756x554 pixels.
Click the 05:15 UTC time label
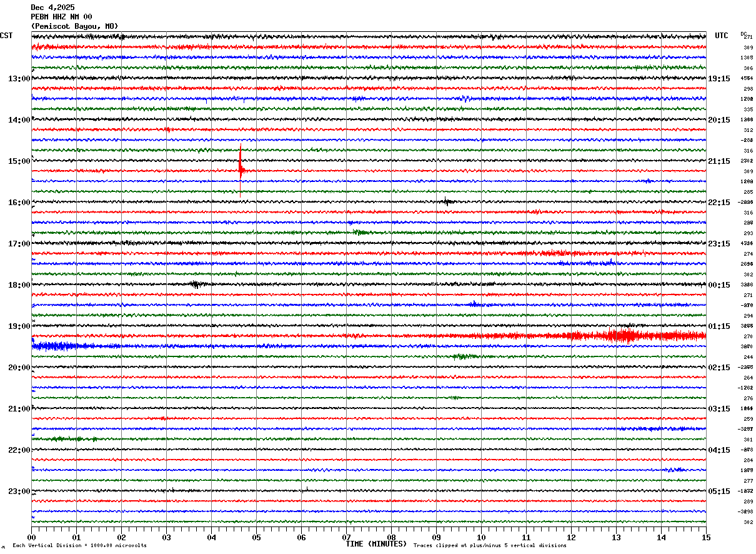719,491
